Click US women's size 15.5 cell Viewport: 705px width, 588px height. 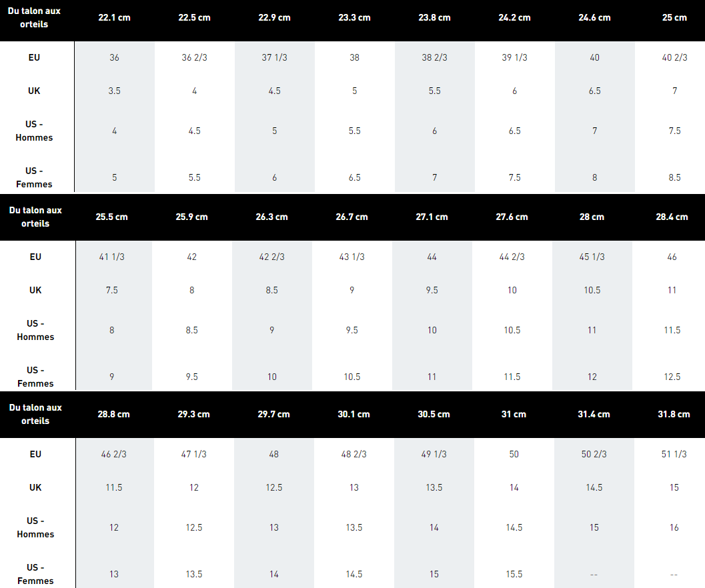click(x=514, y=574)
